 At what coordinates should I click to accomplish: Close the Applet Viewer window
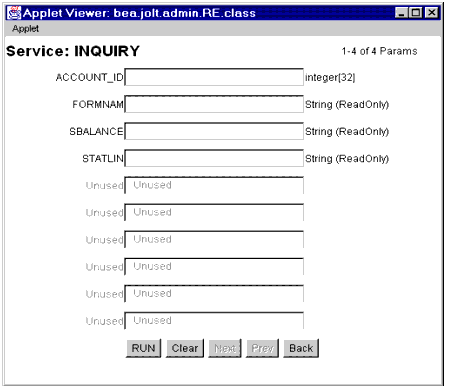[432, 13]
